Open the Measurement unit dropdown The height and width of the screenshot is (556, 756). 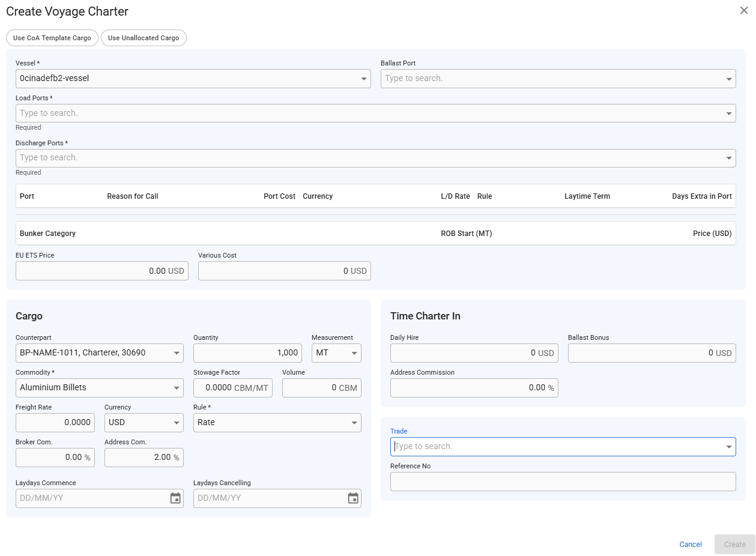click(354, 353)
